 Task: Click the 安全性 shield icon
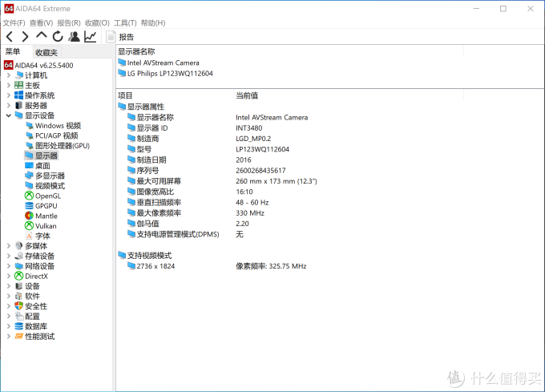(x=18, y=306)
